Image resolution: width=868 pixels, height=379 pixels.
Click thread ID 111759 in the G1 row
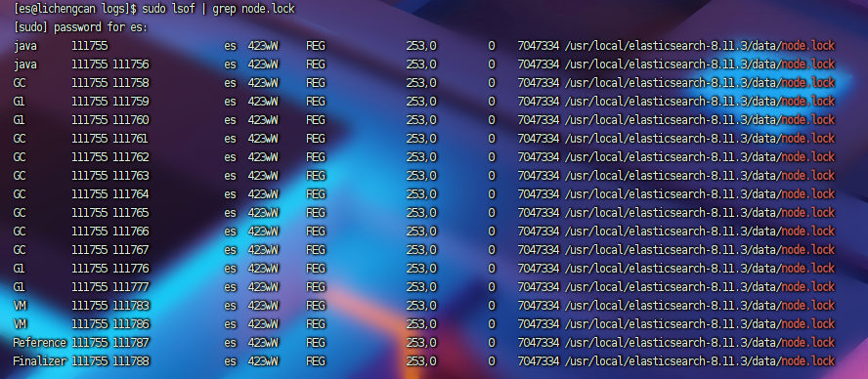pyautogui.click(x=131, y=102)
